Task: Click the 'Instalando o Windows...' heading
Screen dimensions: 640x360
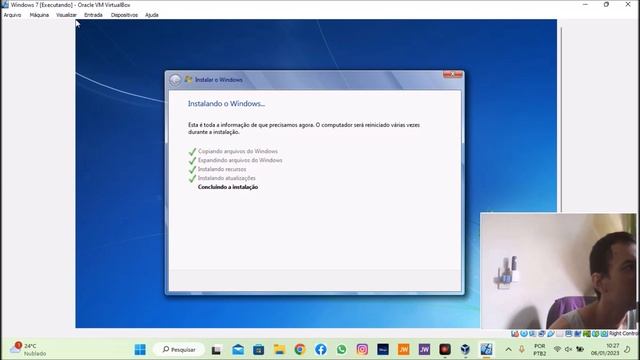Action: pyautogui.click(x=226, y=104)
